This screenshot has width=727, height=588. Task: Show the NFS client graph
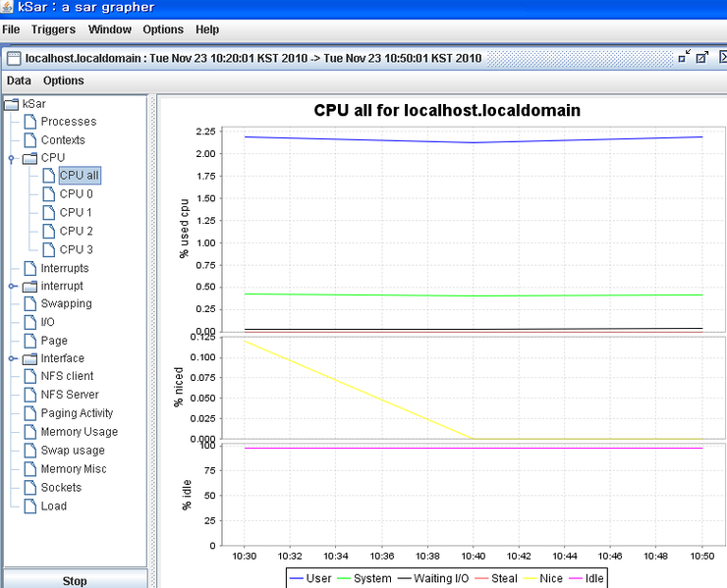[67, 376]
